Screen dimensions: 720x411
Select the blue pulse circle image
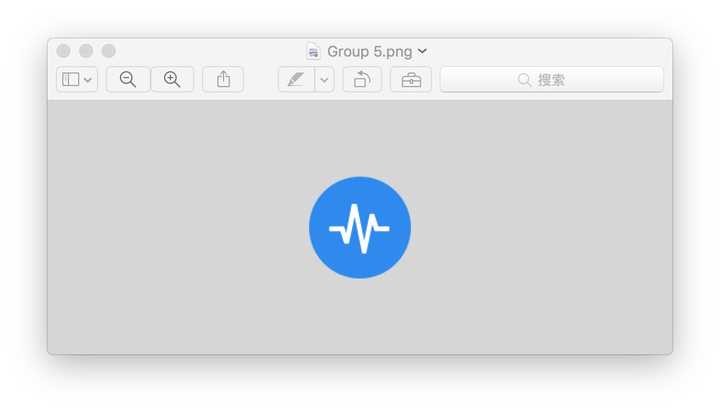[x=360, y=228]
